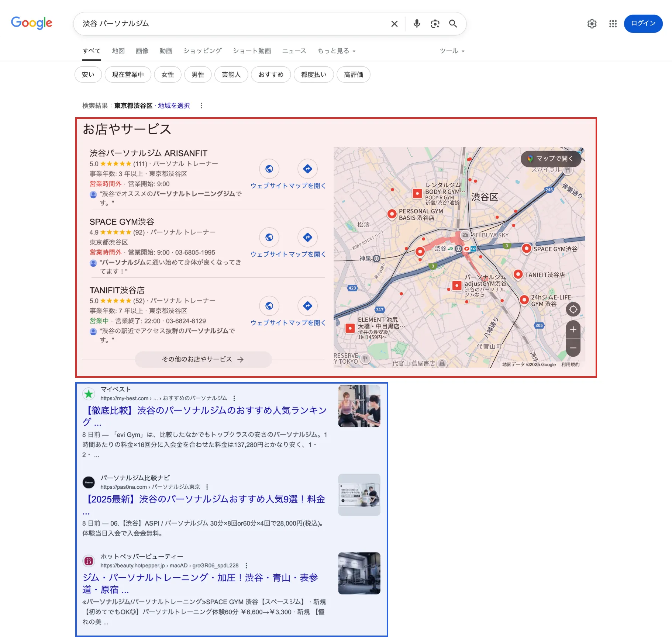Switch to the 地図 tab
The image size is (672, 637).
coord(118,51)
